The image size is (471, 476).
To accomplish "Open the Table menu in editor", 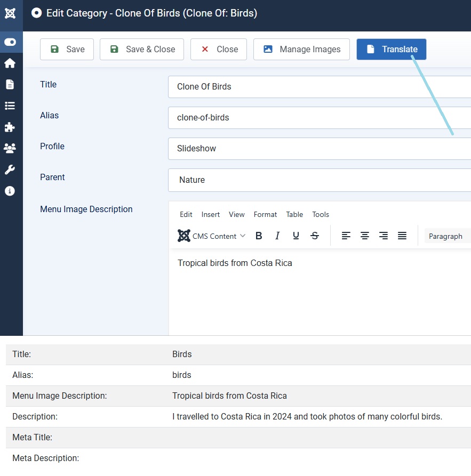I will click(x=294, y=214).
